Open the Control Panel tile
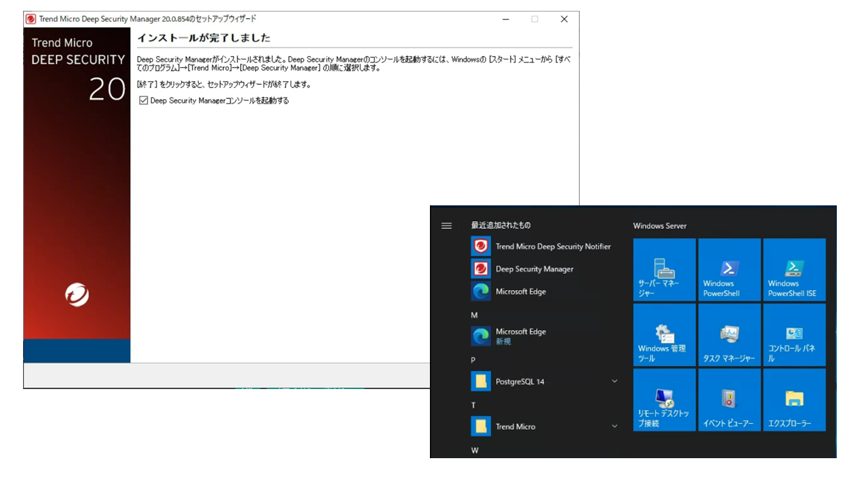Viewport: 868px width, 488px height. 794,334
